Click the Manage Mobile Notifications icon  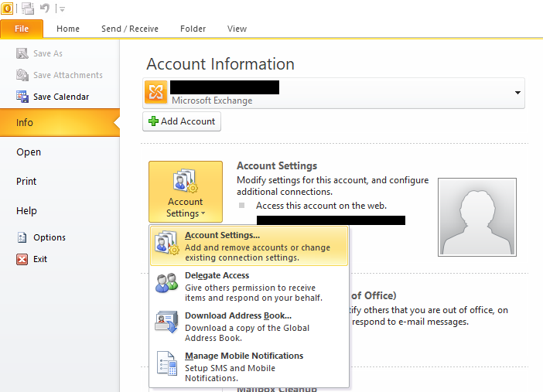[x=166, y=364]
